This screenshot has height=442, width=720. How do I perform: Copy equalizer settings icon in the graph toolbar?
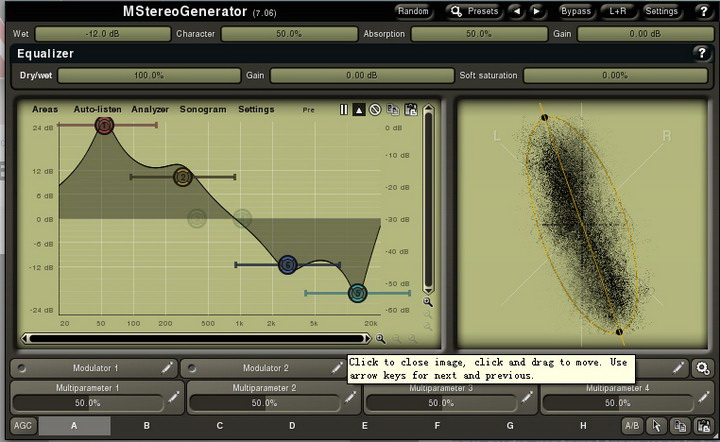pos(393,110)
